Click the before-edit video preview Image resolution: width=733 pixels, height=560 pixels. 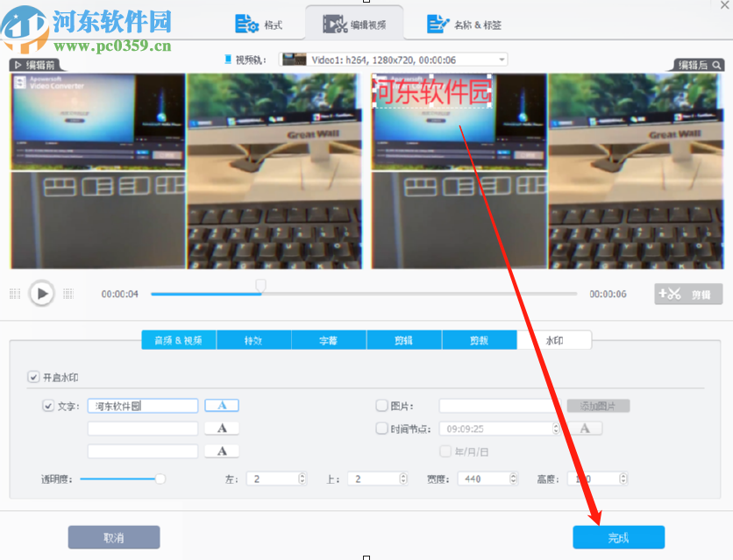point(186,171)
